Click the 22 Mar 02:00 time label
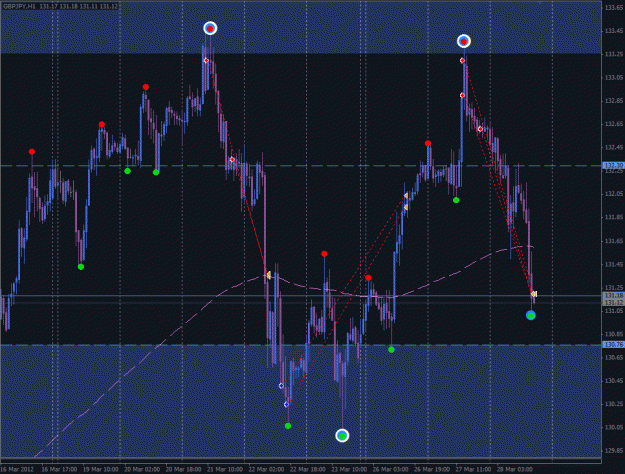Screen dimensions: 625x474 coord(267,469)
